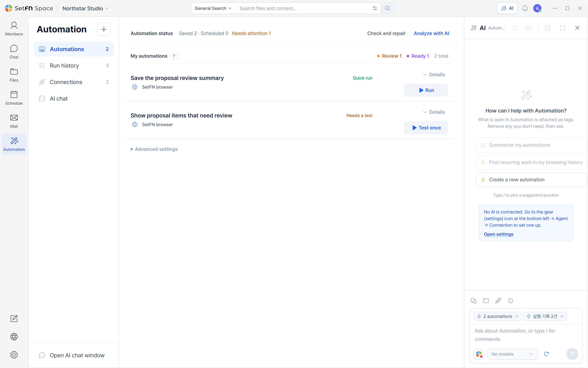Open the Northstar Studio workspace dropdown

click(86, 8)
